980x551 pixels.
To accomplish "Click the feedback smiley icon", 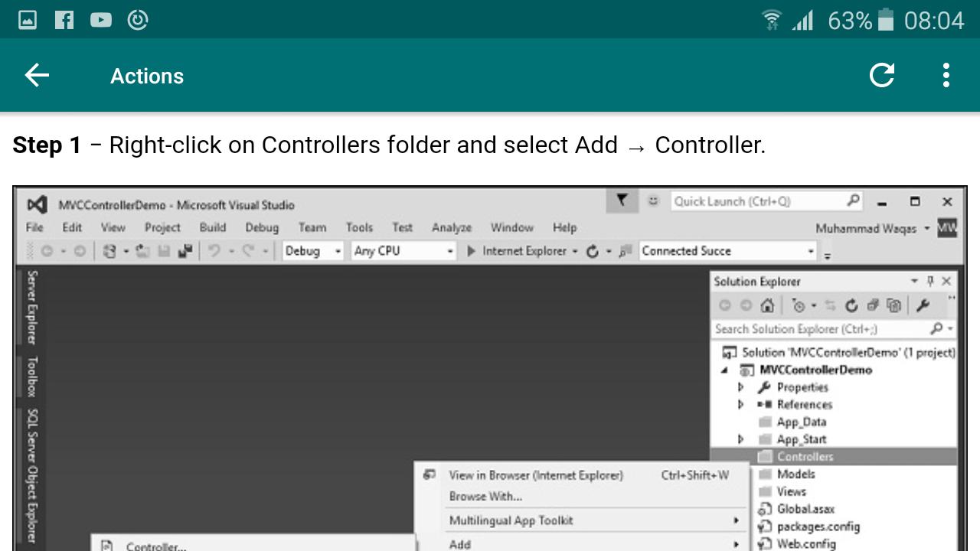I will [653, 201].
